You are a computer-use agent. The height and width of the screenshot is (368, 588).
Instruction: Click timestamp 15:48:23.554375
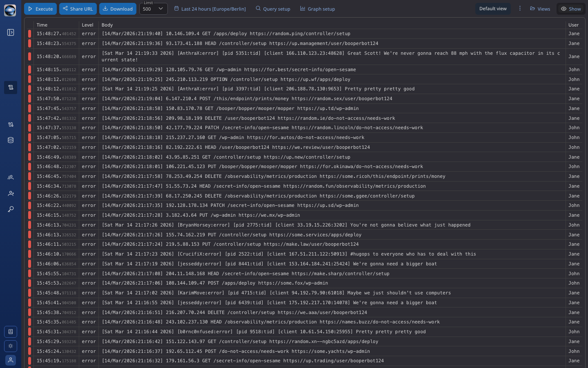tap(56, 43)
